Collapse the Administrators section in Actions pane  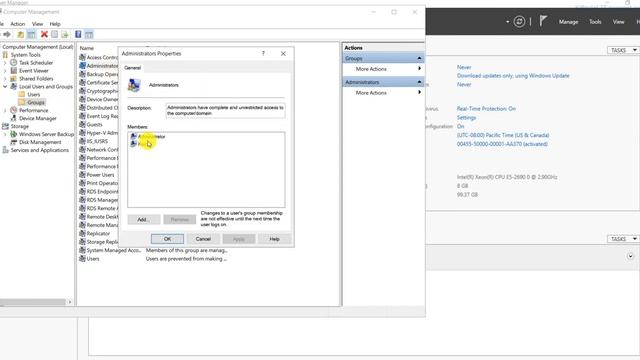pos(419,82)
